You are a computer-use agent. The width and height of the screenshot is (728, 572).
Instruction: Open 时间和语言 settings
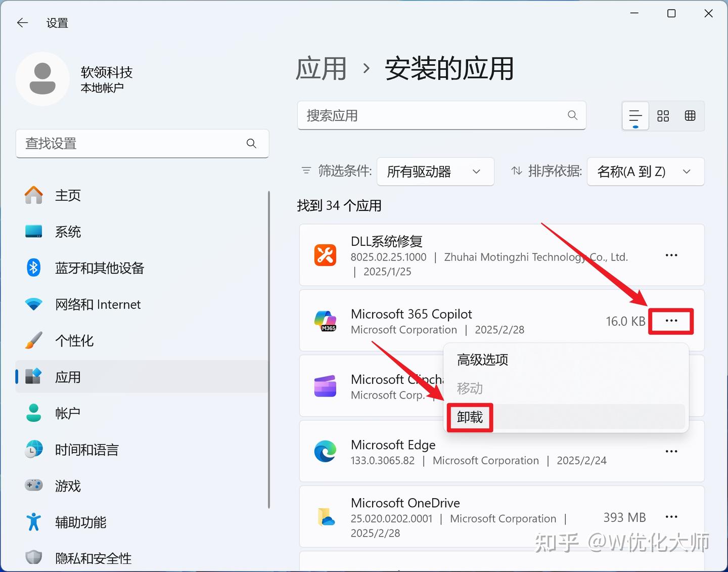142,450
